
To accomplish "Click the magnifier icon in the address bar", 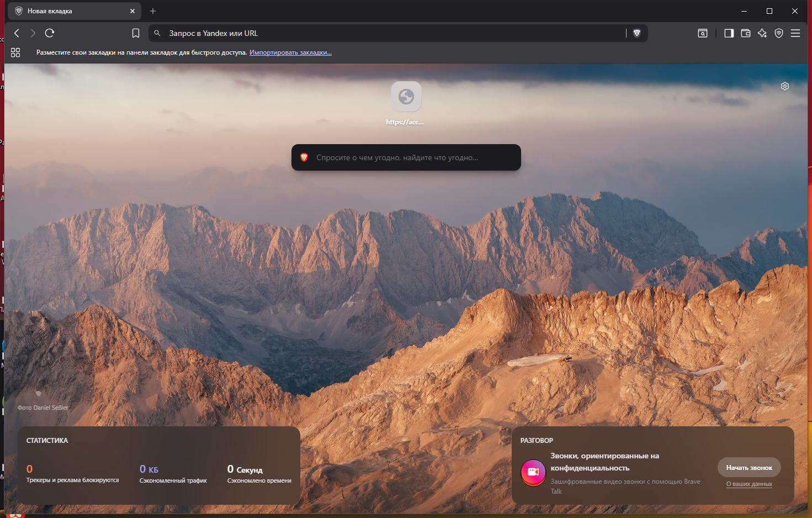I will 157,33.
